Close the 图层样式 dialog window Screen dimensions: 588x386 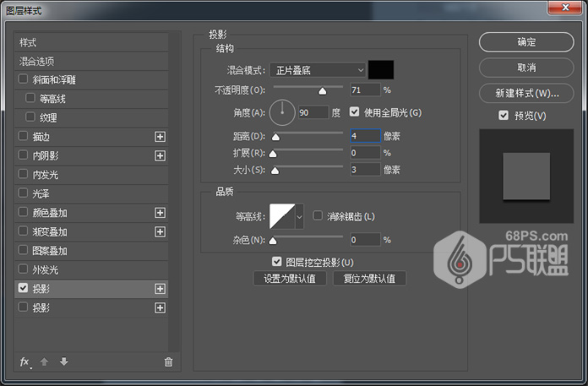565,8
